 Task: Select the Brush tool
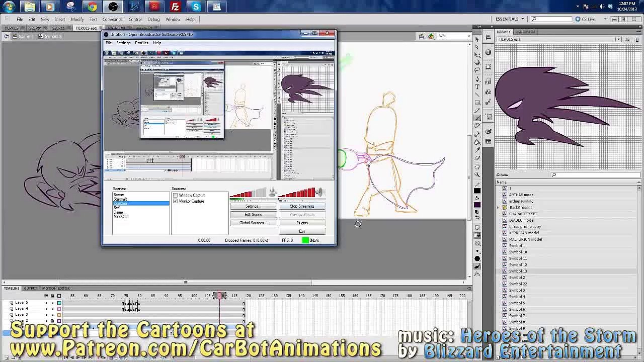[477, 119]
